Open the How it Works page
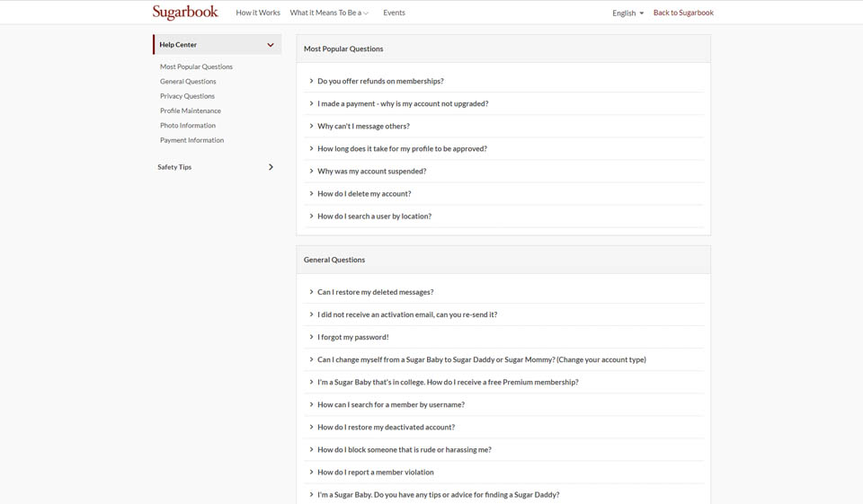Image resolution: width=863 pixels, height=504 pixels. [258, 13]
